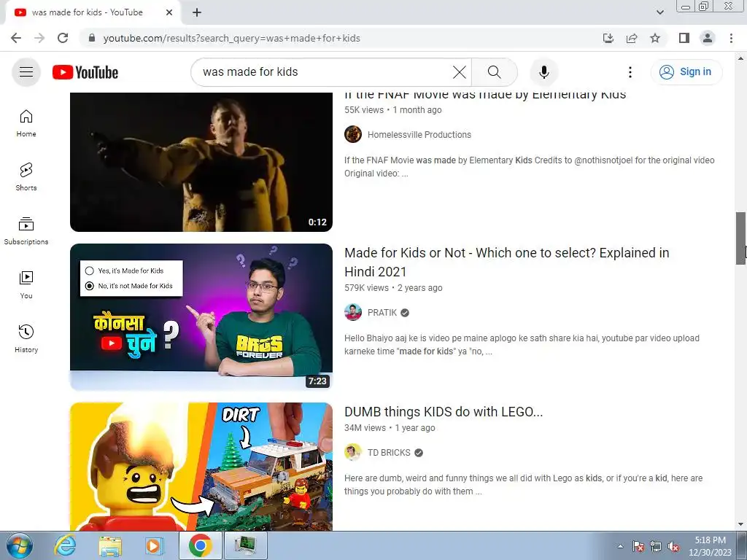Image resolution: width=747 pixels, height=560 pixels.
Task: Open the DUMB things KIDS LEGO thumbnail
Action: [201, 467]
